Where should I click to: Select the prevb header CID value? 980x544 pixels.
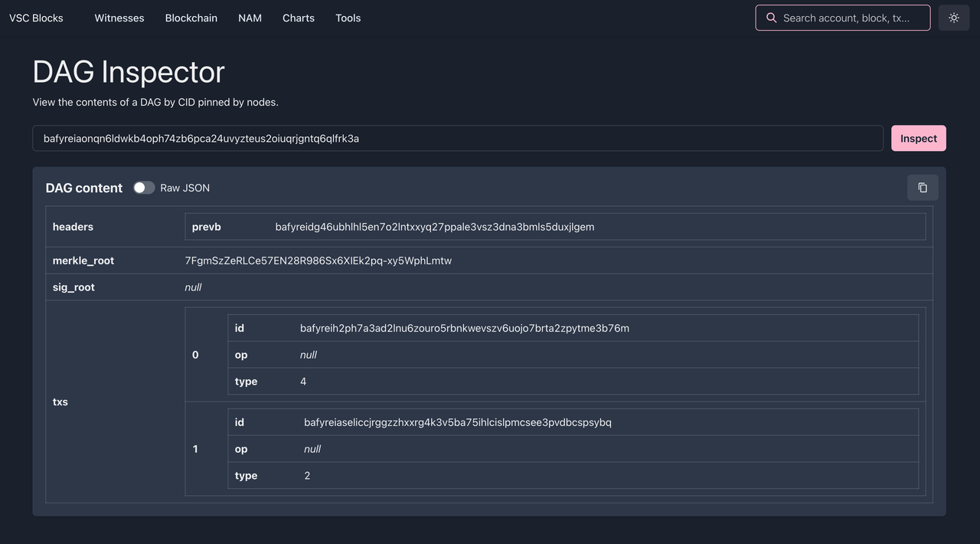point(434,227)
